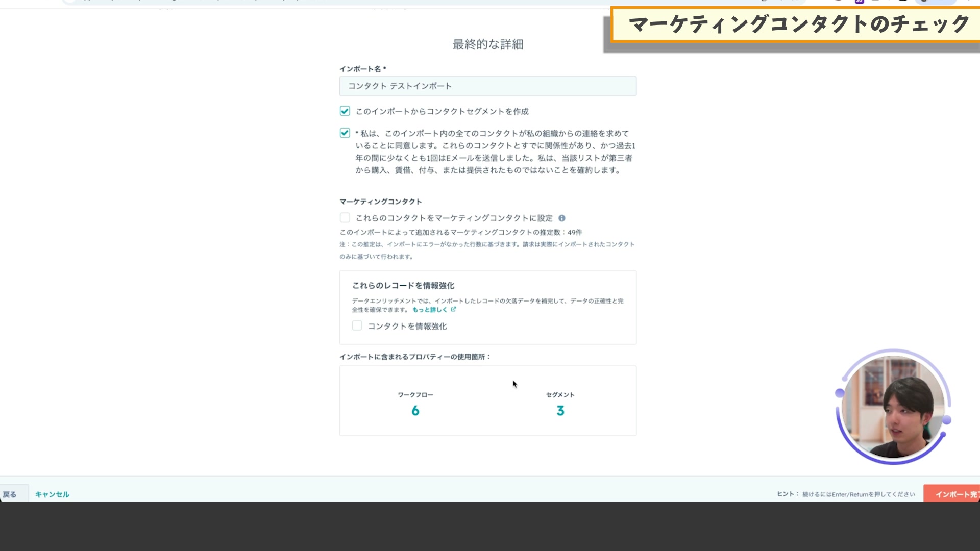Click inside the インポート名 input field

pyautogui.click(x=487, y=86)
